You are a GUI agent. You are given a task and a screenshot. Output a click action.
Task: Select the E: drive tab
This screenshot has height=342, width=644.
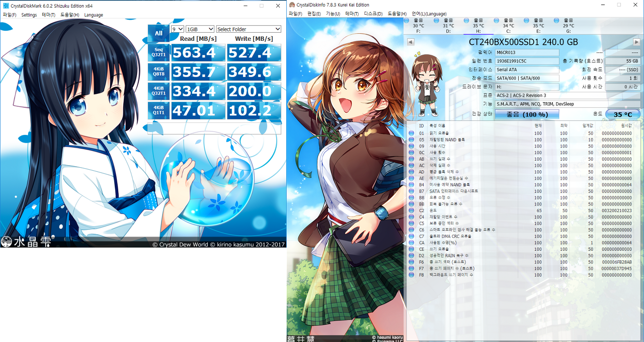click(x=538, y=25)
